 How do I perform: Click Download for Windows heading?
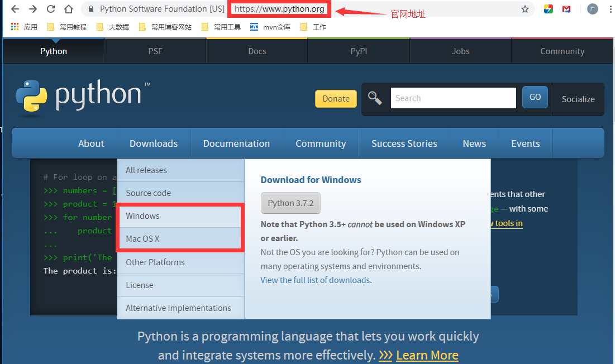pyautogui.click(x=311, y=180)
